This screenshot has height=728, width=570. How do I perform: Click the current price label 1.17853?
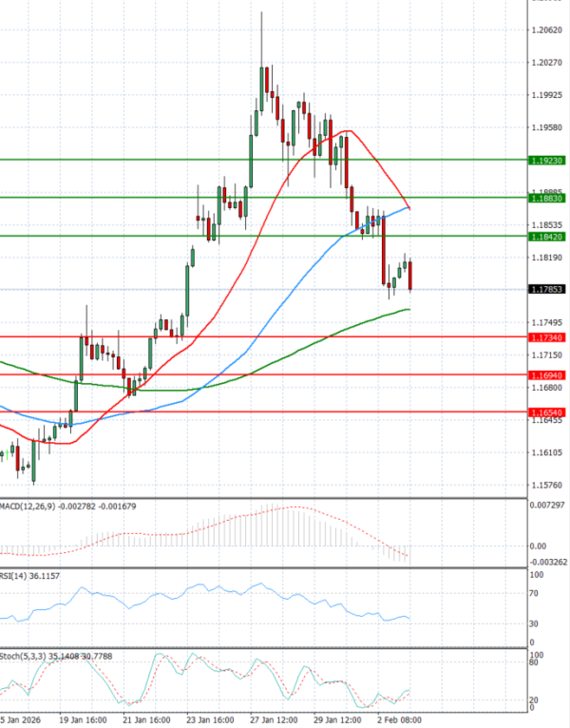click(548, 290)
